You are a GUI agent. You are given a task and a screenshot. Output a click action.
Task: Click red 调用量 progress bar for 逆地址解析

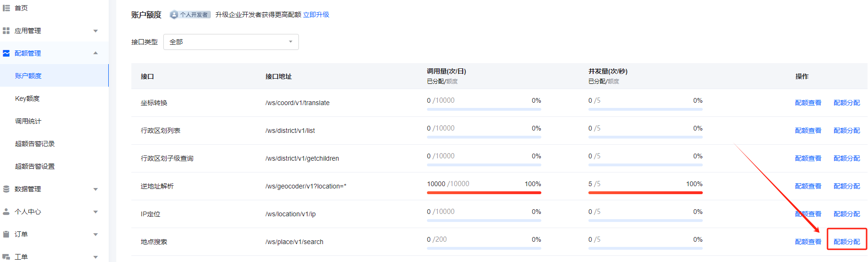[484, 192]
